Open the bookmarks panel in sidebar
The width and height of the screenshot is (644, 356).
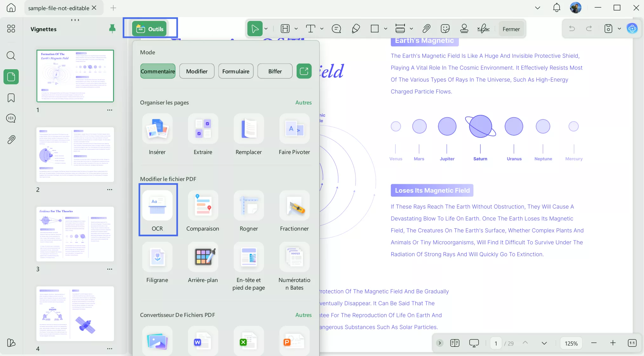11,98
